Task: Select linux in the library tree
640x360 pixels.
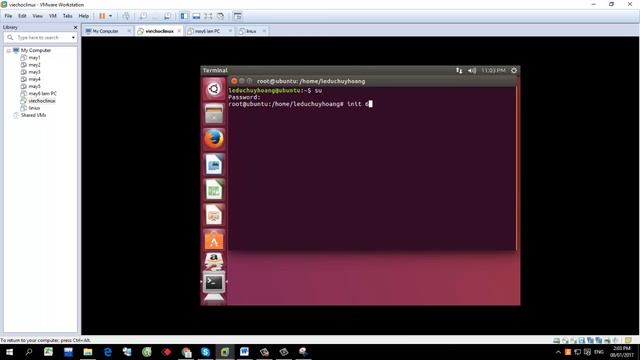Action: click(34, 108)
